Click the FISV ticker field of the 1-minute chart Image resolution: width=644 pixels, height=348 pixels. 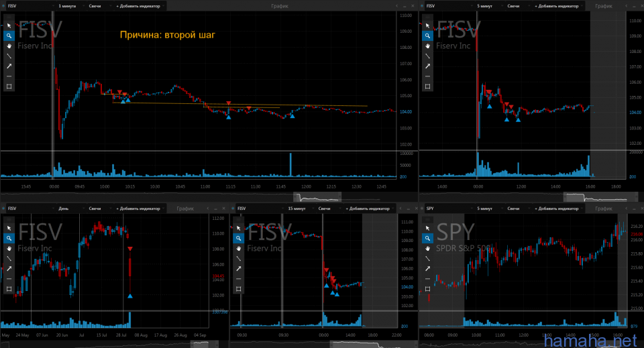30,6
